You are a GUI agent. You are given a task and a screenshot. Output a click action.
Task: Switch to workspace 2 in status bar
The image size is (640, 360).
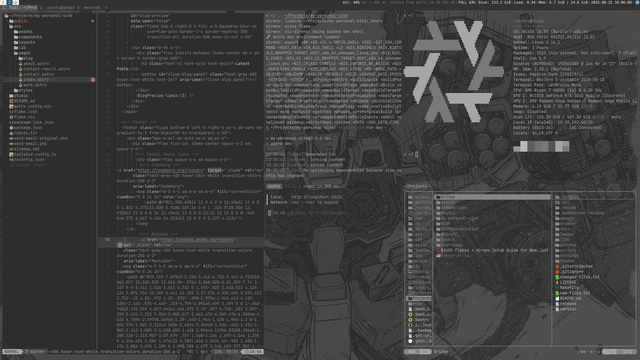(x=9, y=2)
